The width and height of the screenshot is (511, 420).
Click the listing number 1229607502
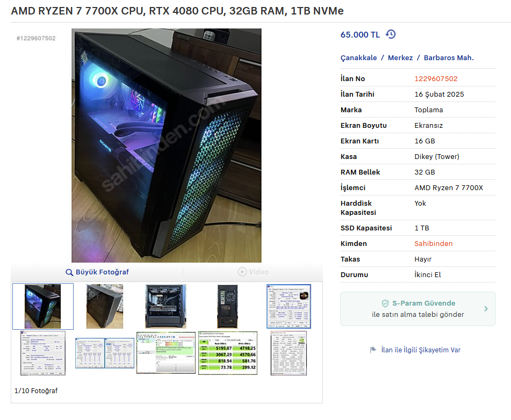(436, 78)
